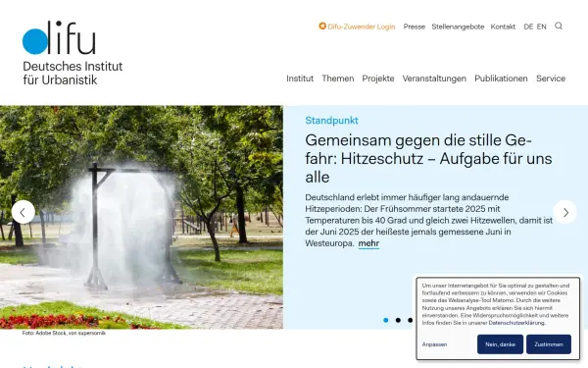The image size is (588, 368).
Task: Click the paragraph starting 'Deutschland erlebt immer häufiger'
Action: pyautogui.click(x=428, y=220)
